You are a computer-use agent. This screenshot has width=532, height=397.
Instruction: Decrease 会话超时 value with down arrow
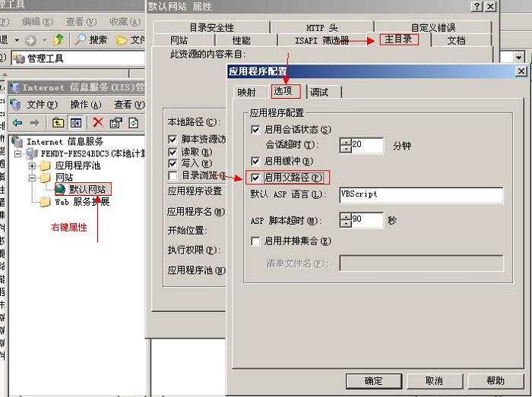345,149
